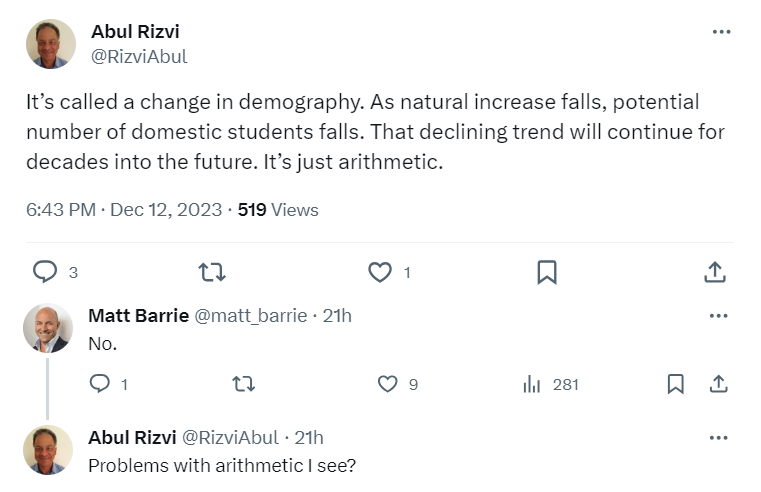
Task: Open more options on Rizvi's bottom reply
Action: click(717, 438)
